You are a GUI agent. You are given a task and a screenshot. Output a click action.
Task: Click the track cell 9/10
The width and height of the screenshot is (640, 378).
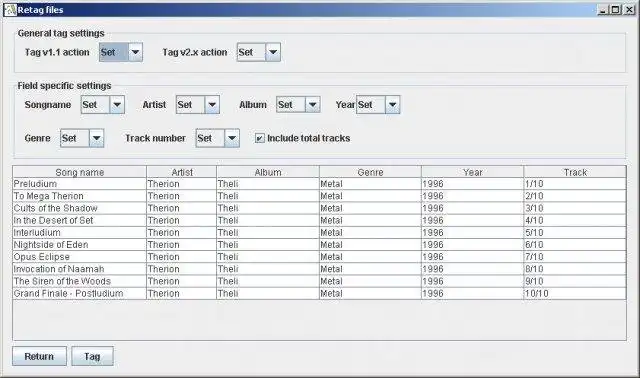click(x=575, y=282)
